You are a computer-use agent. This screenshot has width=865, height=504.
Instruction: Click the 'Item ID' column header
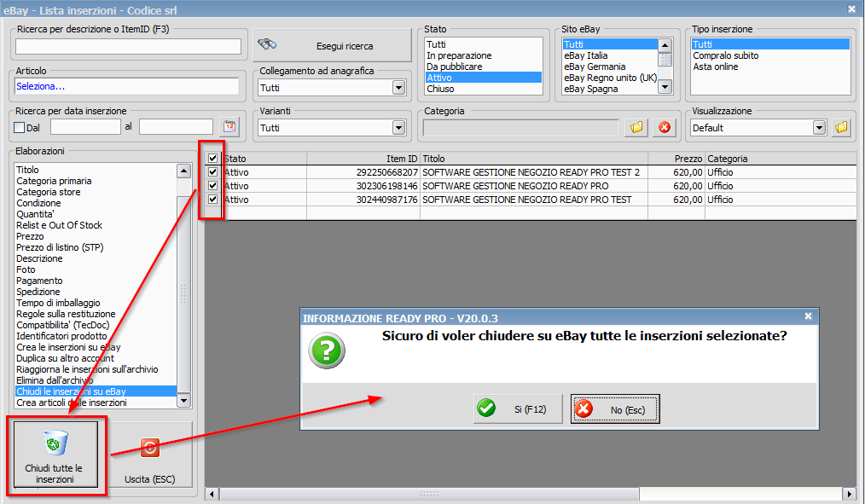click(x=363, y=159)
